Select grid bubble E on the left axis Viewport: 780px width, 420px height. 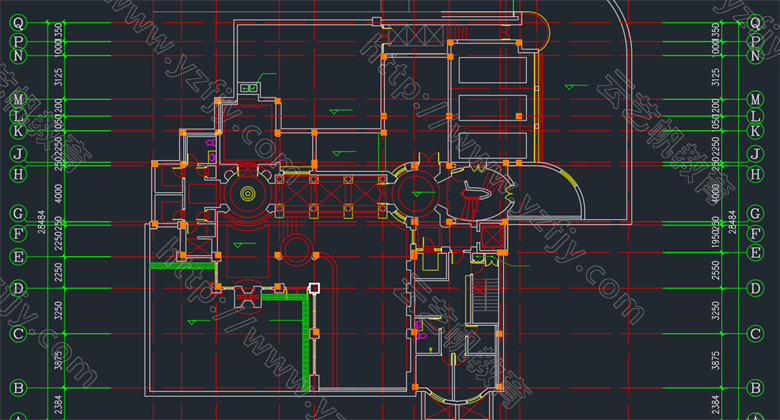[x=18, y=257]
